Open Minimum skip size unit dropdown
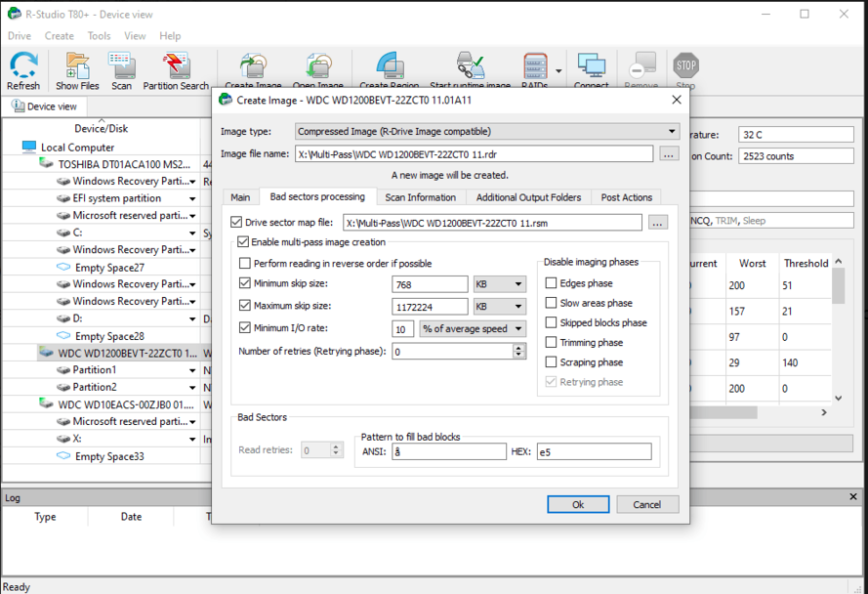The height and width of the screenshot is (594, 868). point(499,284)
